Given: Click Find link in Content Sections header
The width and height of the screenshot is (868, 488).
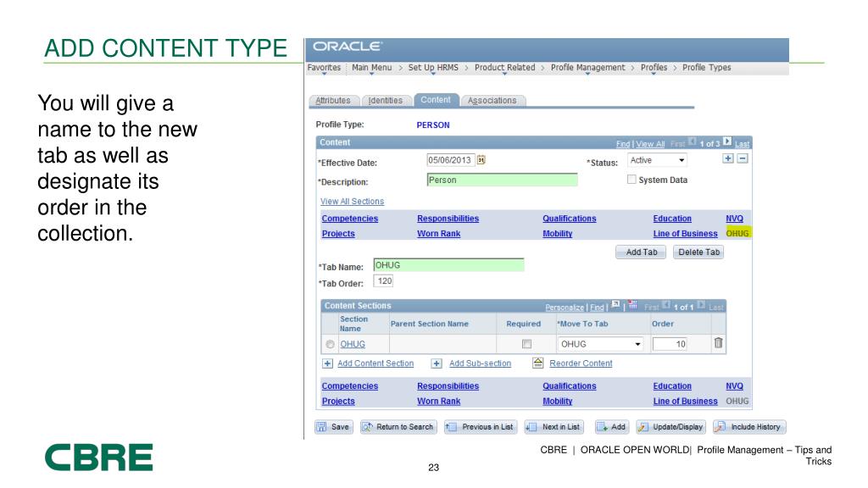Looking at the screenshot, I should point(597,307).
